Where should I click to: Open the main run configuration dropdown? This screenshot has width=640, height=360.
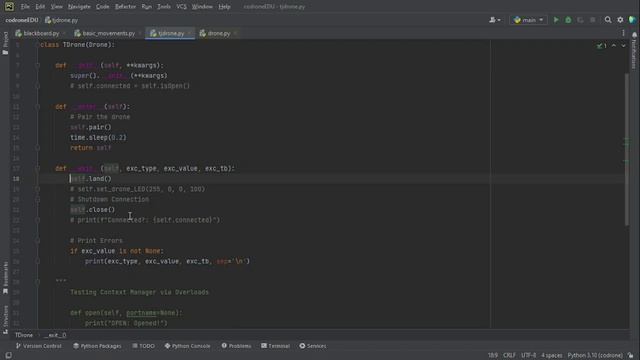529,20
